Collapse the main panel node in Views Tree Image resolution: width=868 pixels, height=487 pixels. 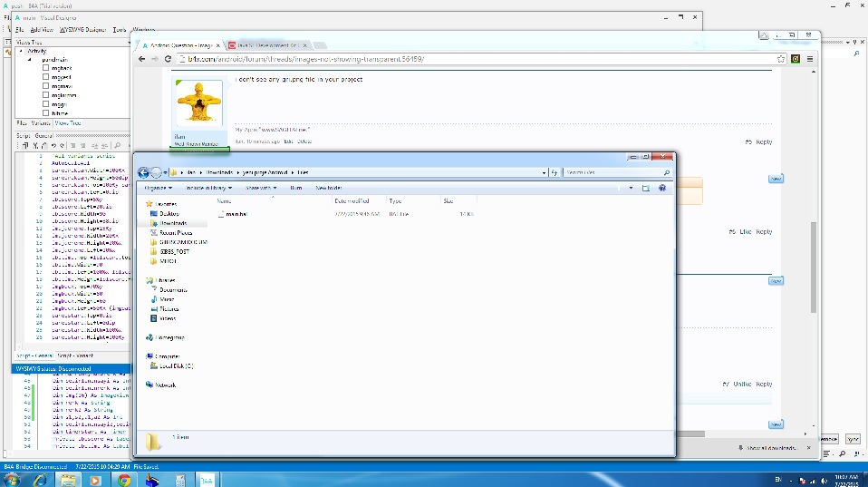[30, 59]
